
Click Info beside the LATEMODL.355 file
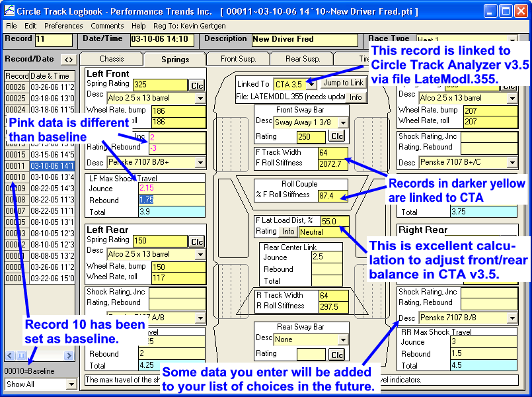point(356,97)
